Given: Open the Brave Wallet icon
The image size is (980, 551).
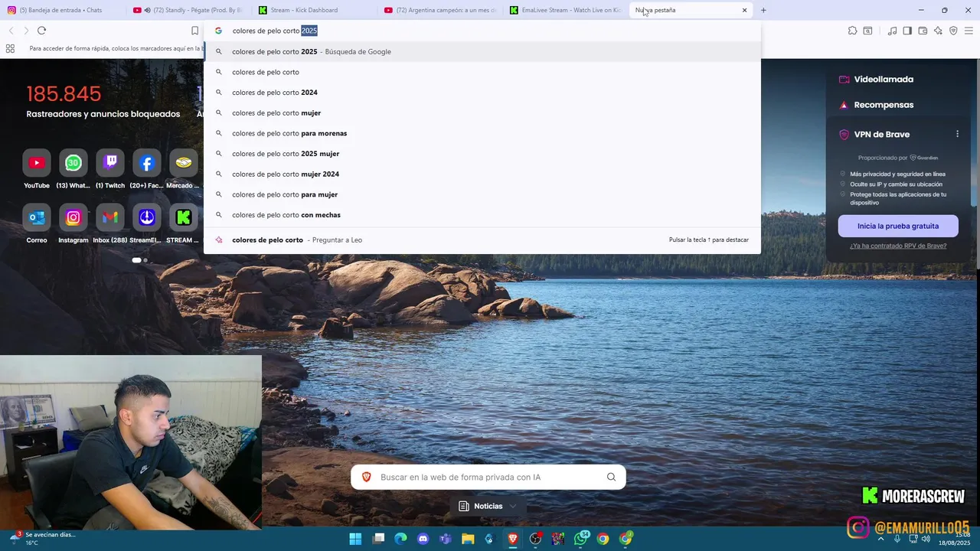Looking at the screenshot, I should click(923, 31).
